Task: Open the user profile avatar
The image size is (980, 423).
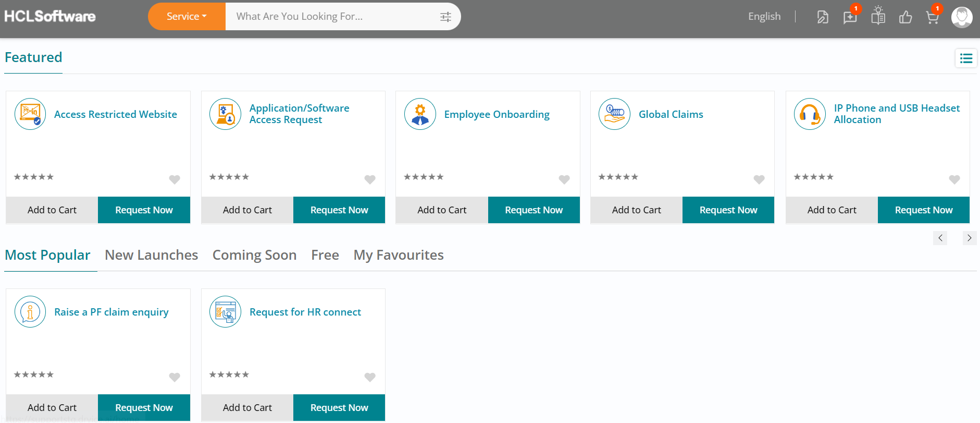Action: point(961,17)
